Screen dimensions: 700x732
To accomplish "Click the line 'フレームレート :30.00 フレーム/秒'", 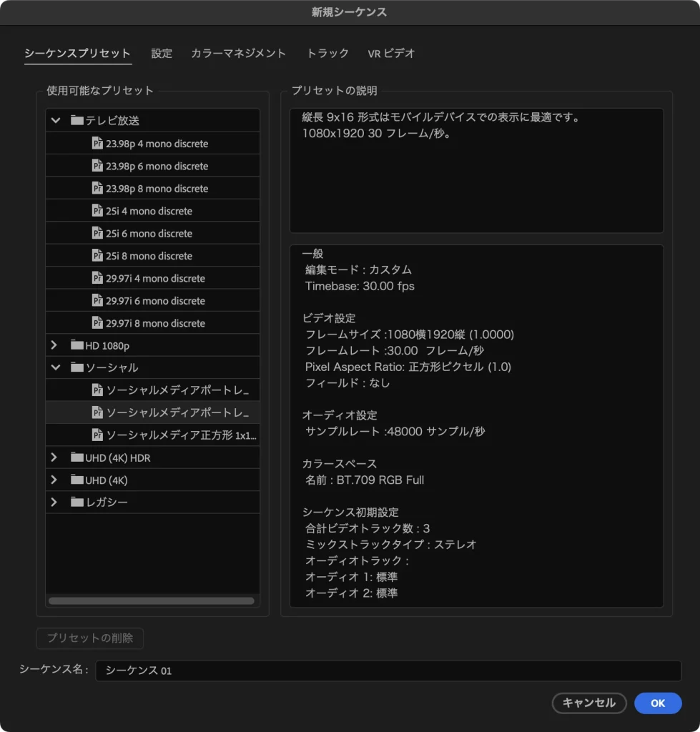I will [395, 350].
